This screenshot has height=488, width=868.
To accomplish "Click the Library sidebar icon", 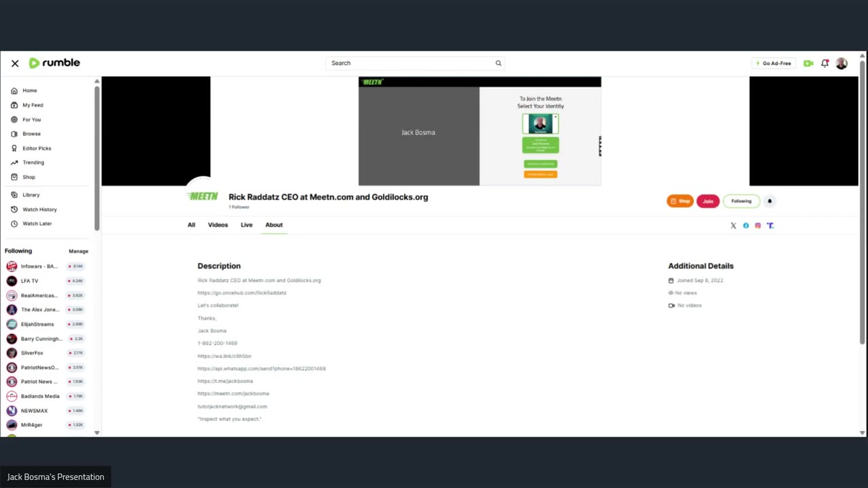I will click(x=14, y=195).
